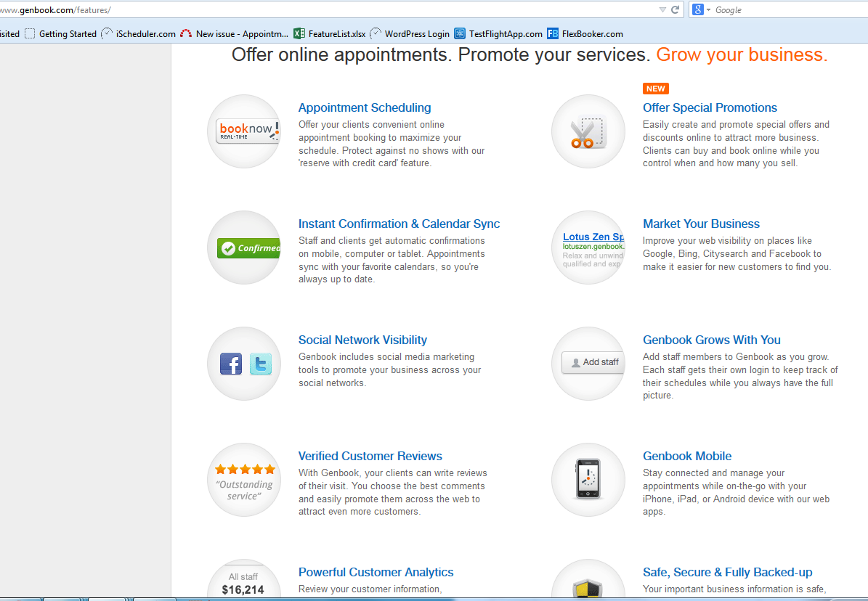The width and height of the screenshot is (868, 601).
Task: Click the reload page icon in address bar
Action: click(x=675, y=10)
